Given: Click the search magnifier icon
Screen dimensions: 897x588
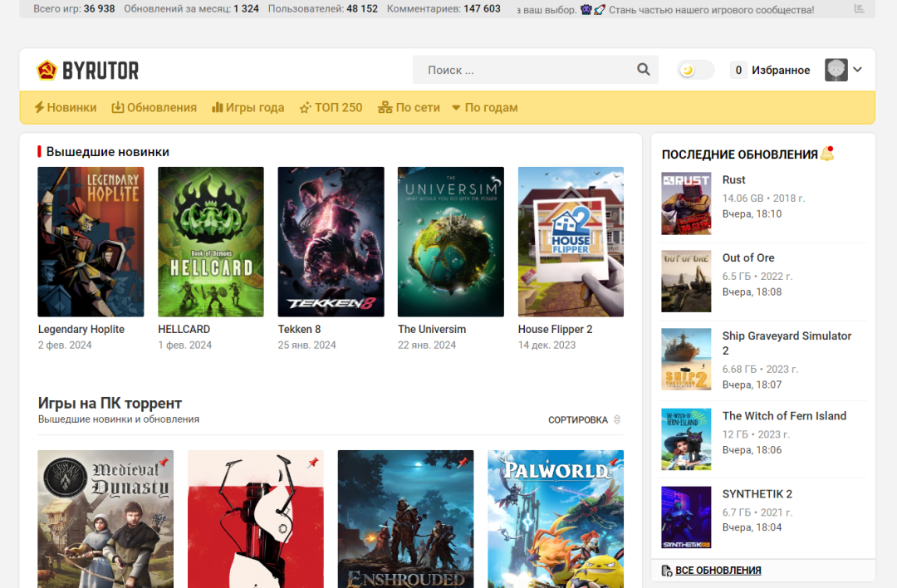Looking at the screenshot, I should pyautogui.click(x=644, y=70).
